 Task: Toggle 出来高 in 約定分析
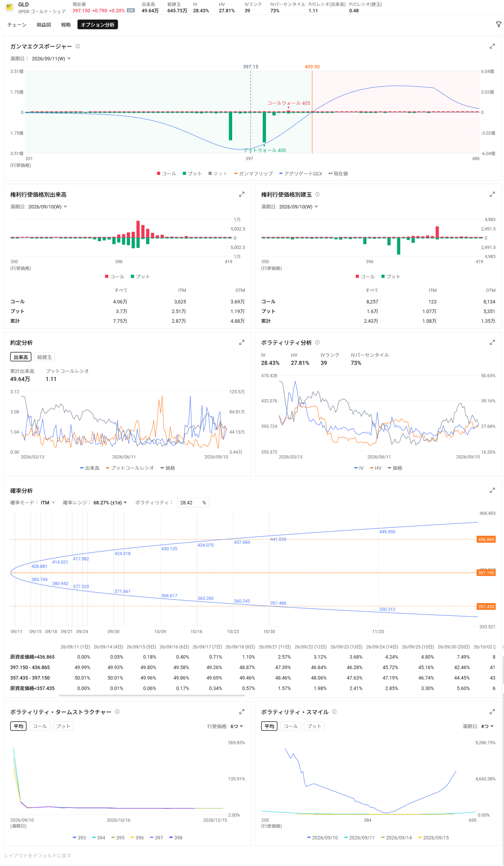pos(20,357)
